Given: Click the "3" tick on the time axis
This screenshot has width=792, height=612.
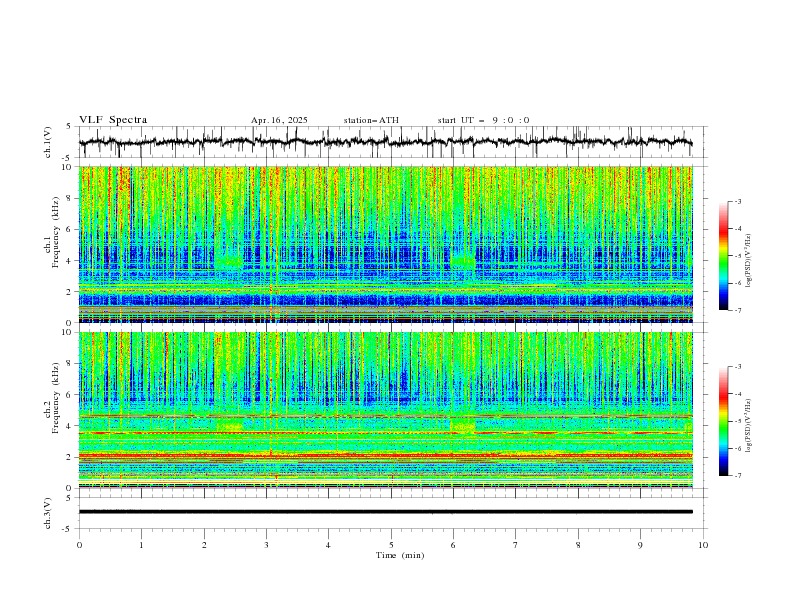Looking at the screenshot, I should (266, 545).
